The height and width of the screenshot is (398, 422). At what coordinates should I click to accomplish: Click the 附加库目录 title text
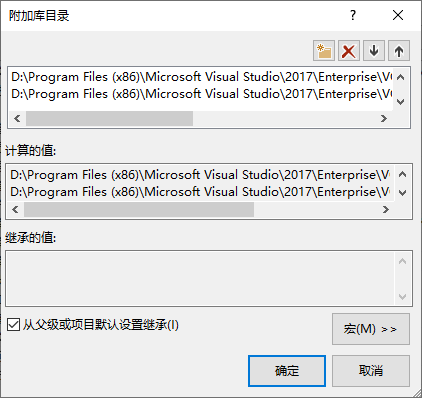pyautogui.click(x=39, y=16)
